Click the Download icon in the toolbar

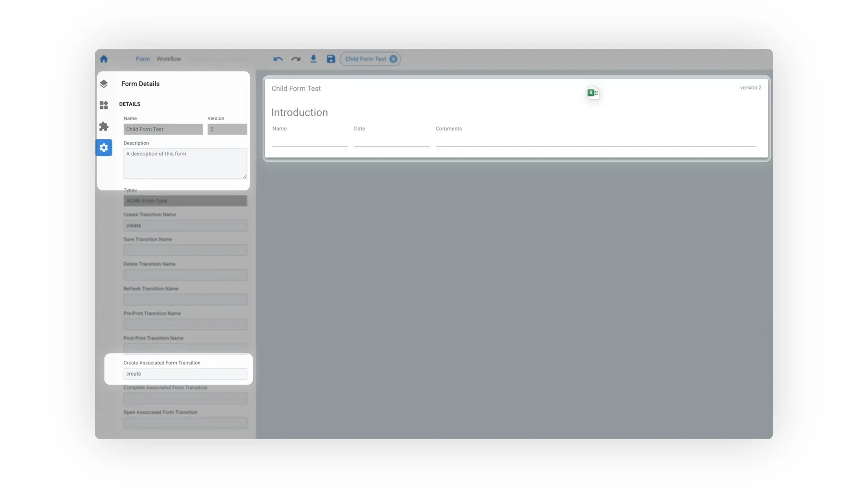pos(313,59)
